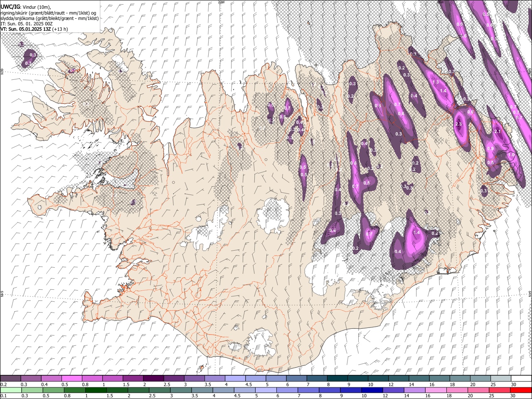The width and height of the screenshot is (532, 399).
Task: Click the white snow swatch after 30
Action: click(x=521, y=378)
